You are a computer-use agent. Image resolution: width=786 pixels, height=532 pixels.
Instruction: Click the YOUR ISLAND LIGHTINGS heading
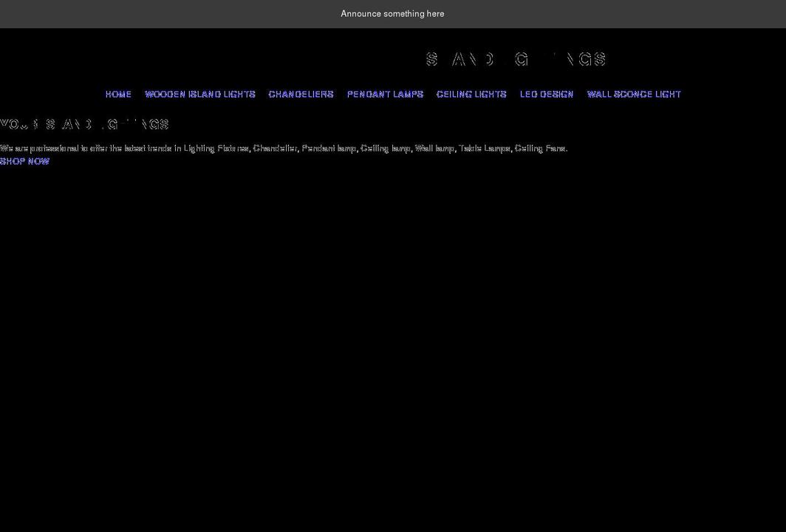point(84,123)
